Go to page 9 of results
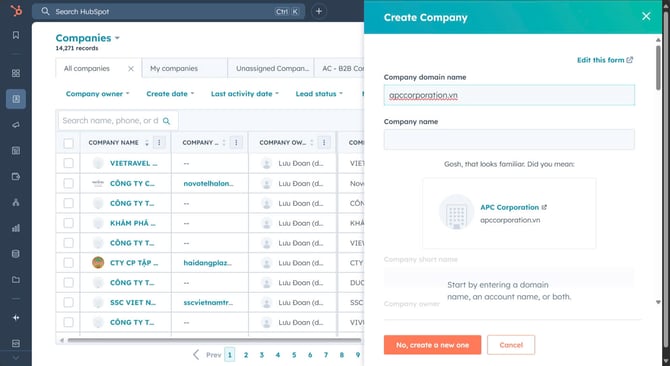670x366 pixels. (x=358, y=354)
